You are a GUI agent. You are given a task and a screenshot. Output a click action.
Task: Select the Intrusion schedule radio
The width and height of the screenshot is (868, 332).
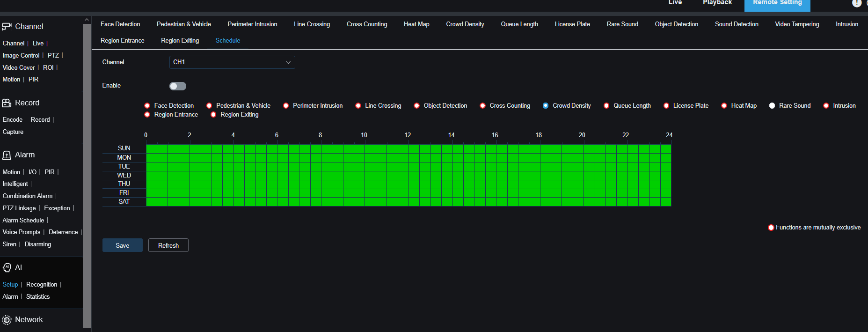coord(826,106)
